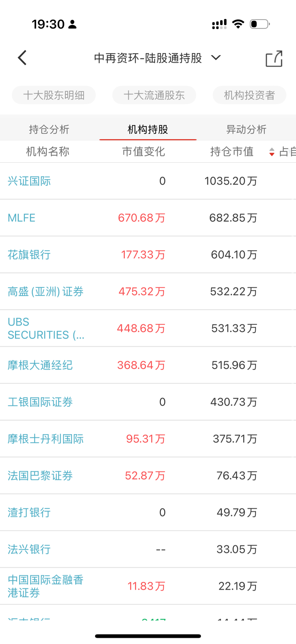Tap the Wi-Fi status icon
The height and width of the screenshot is (644, 296).
(x=238, y=24)
